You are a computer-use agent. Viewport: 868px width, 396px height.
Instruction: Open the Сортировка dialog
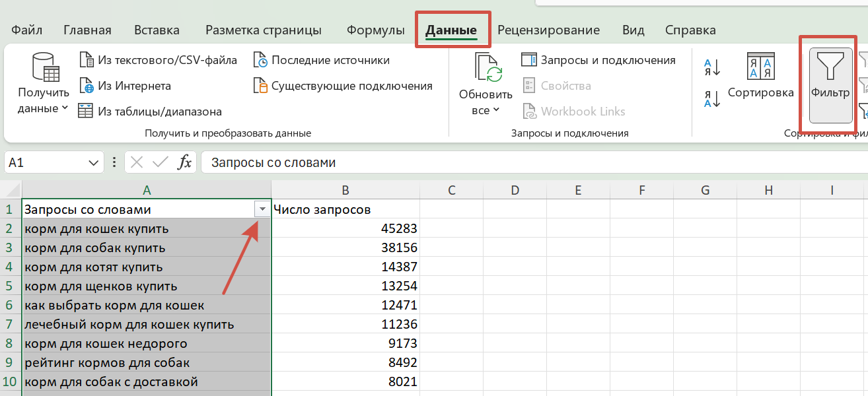pyautogui.click(x=761, y=75)
